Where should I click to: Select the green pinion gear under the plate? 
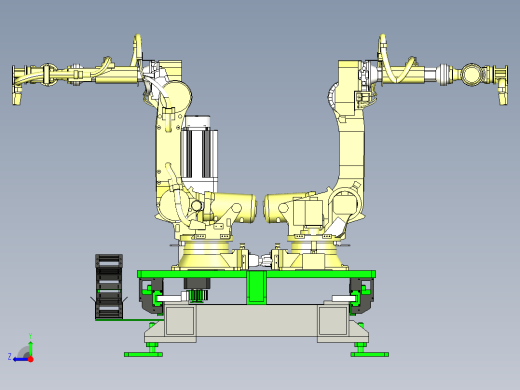(199, 295)
